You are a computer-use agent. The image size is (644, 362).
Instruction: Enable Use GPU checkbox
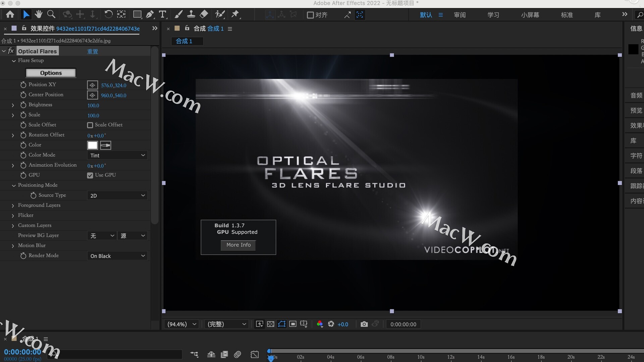pos(90,175)
